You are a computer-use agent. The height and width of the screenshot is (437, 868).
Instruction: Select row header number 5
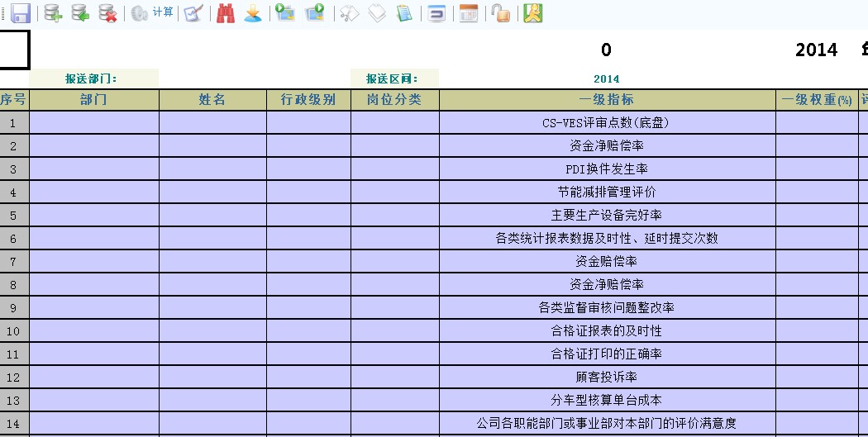pyautogui.click(x=13, y=216)
